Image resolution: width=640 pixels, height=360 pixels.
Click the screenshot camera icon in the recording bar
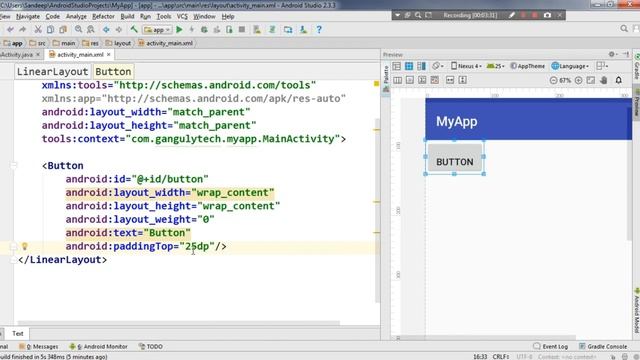tap(547, 15)
